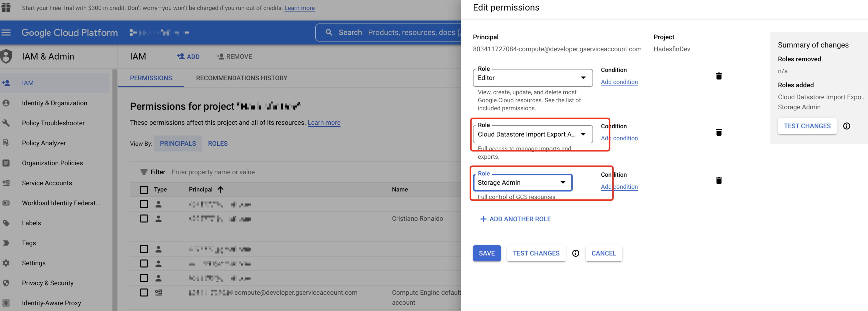
Task: Open the Storage Admin role dropdown
Action: 563,182
